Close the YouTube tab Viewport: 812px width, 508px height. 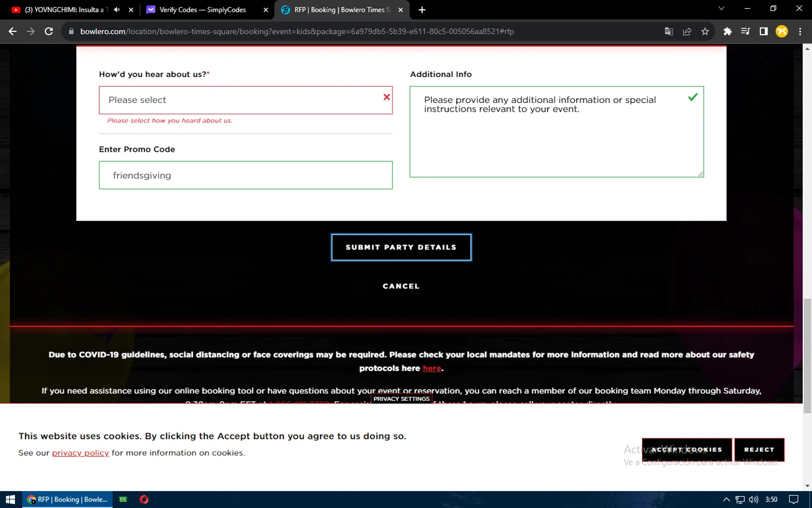(x=131, y=10)
